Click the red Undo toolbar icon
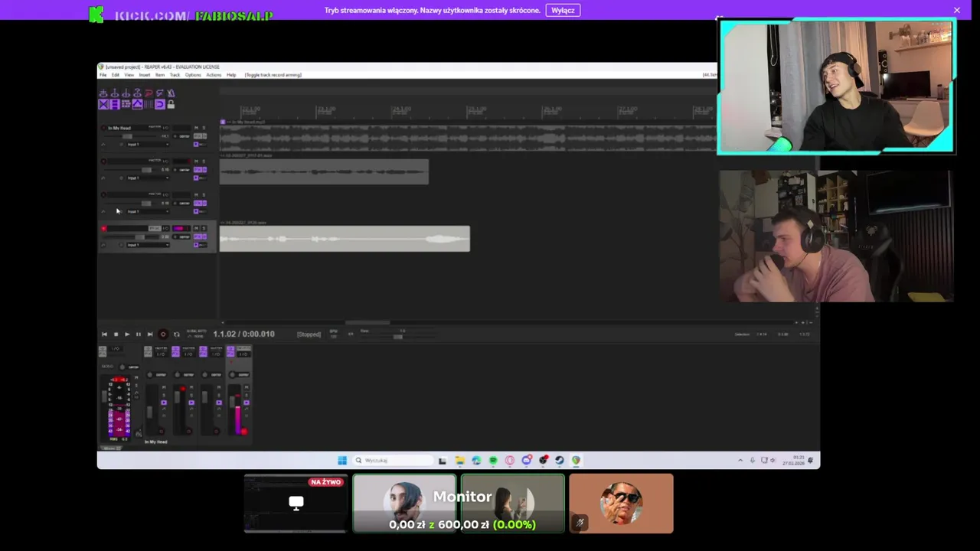The image size is (980, 551). point(149,93)
